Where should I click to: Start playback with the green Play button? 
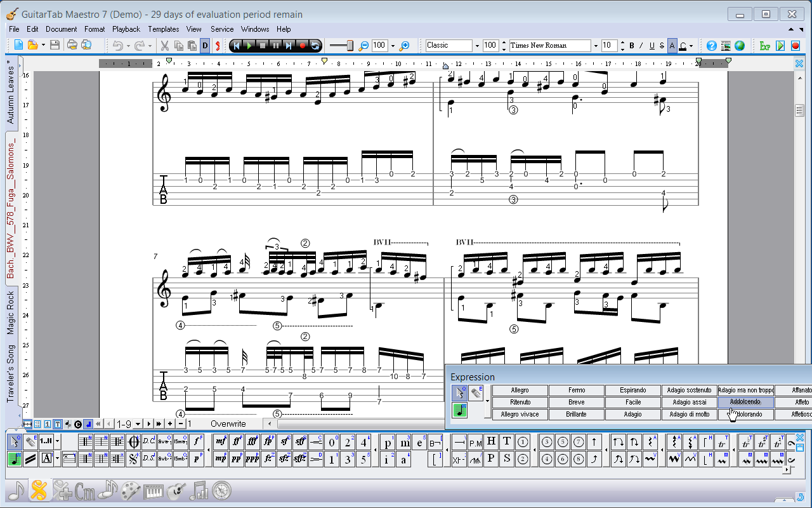(249, 46)
